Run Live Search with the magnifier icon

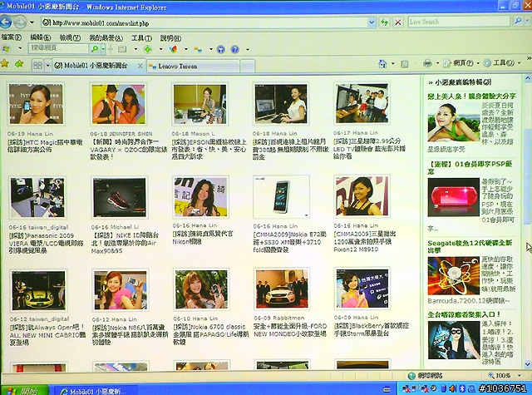[518, 22]
